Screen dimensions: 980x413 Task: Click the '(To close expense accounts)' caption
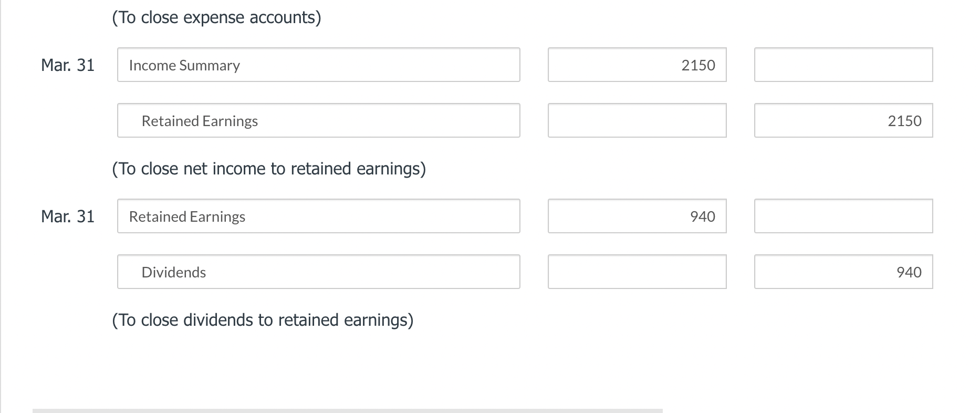[x=216, y=18]
